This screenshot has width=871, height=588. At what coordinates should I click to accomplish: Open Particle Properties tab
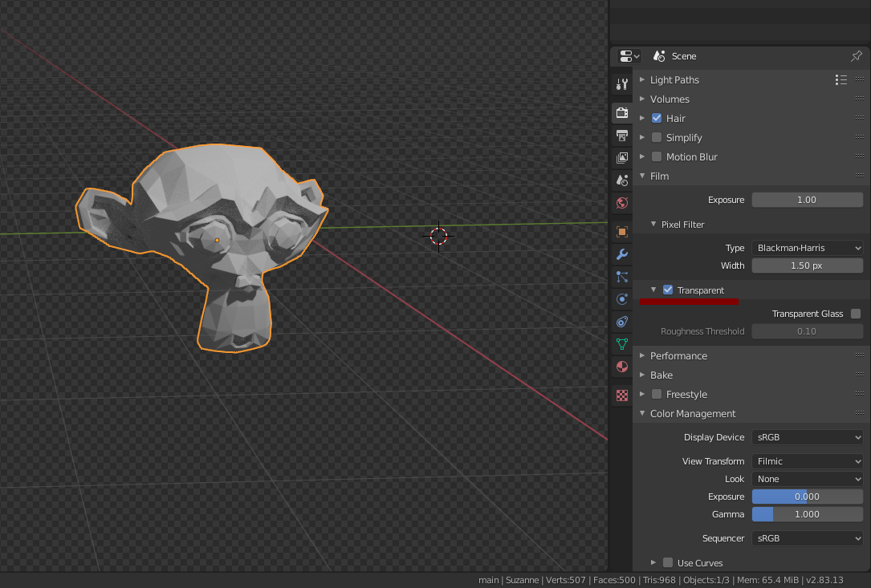click(622, 277)
